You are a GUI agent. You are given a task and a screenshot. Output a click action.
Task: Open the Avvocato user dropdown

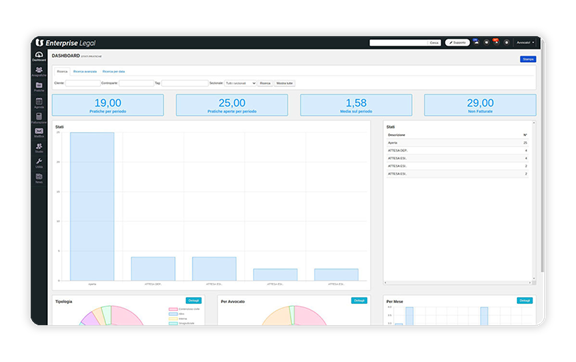click(525, 43)
